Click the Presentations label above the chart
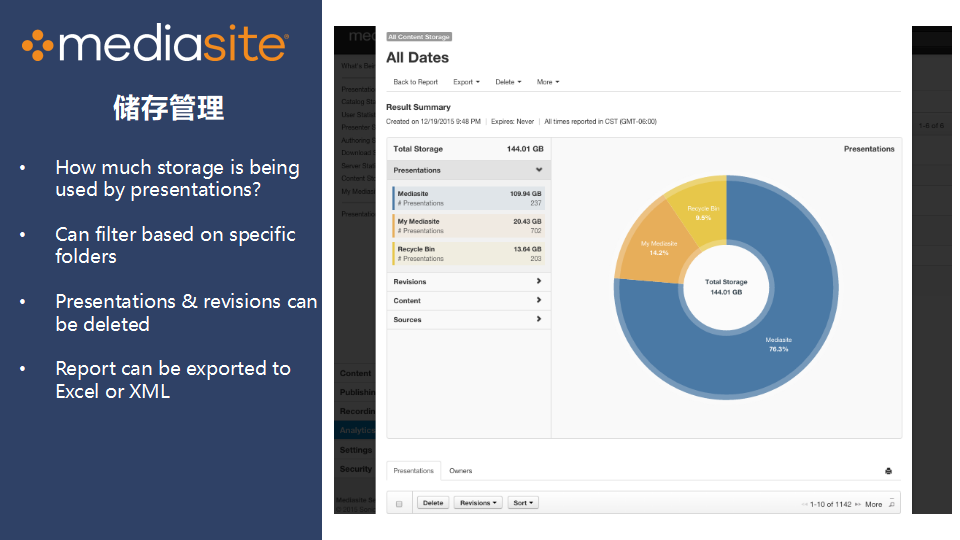The image size is (960, 540). click(x=869, y=149)
